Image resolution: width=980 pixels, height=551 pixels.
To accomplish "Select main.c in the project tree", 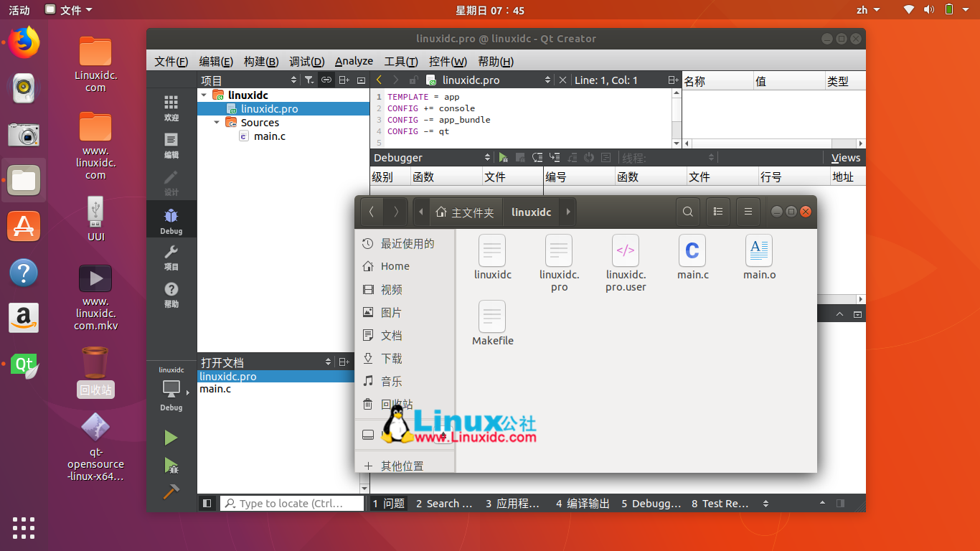I will pyautogui.click(x=270, y=136).
